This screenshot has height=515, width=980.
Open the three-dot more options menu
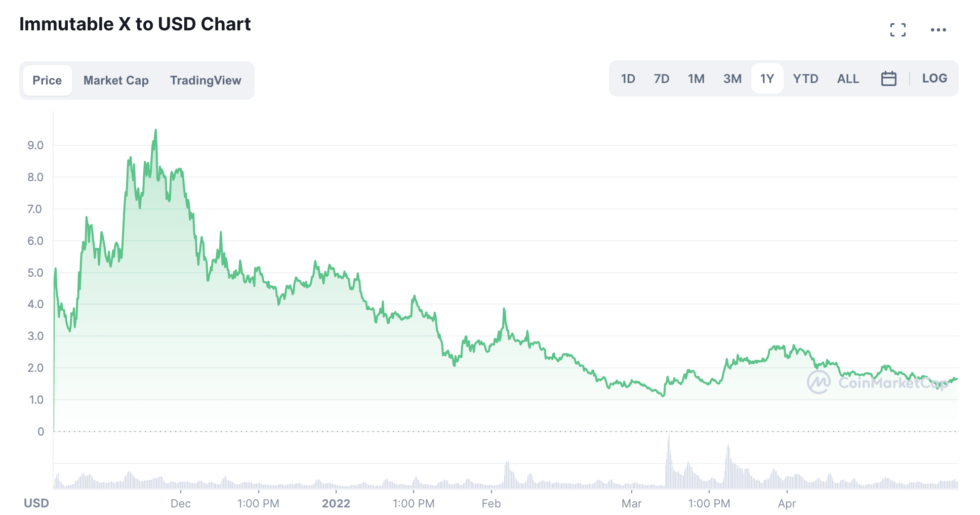click(938, 30)
